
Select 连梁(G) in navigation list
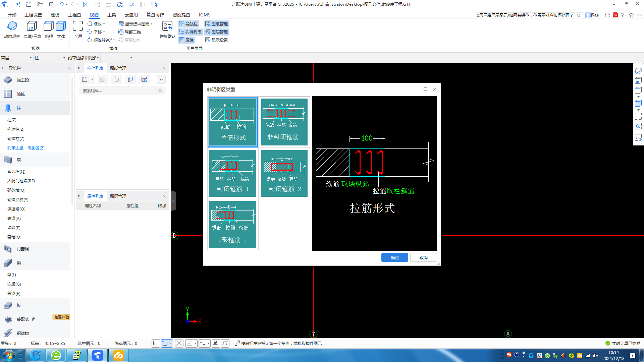click(14, 284)
